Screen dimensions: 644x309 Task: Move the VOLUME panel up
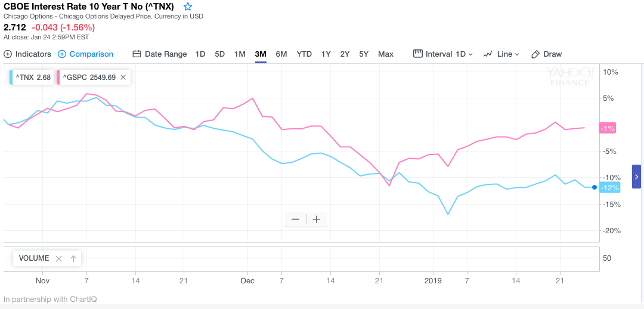click(73, 258)
